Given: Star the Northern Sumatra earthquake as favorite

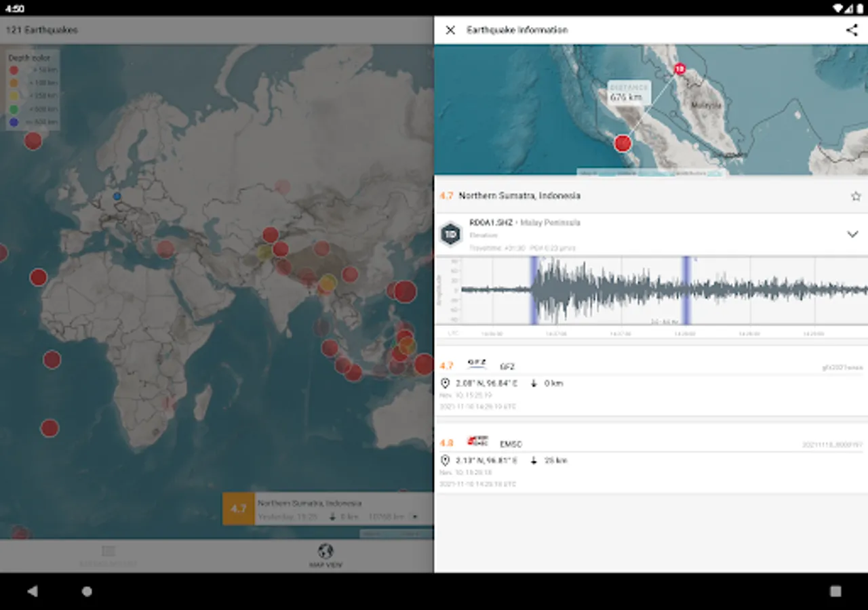Looking at the screenshot, I should pos(855,196).
